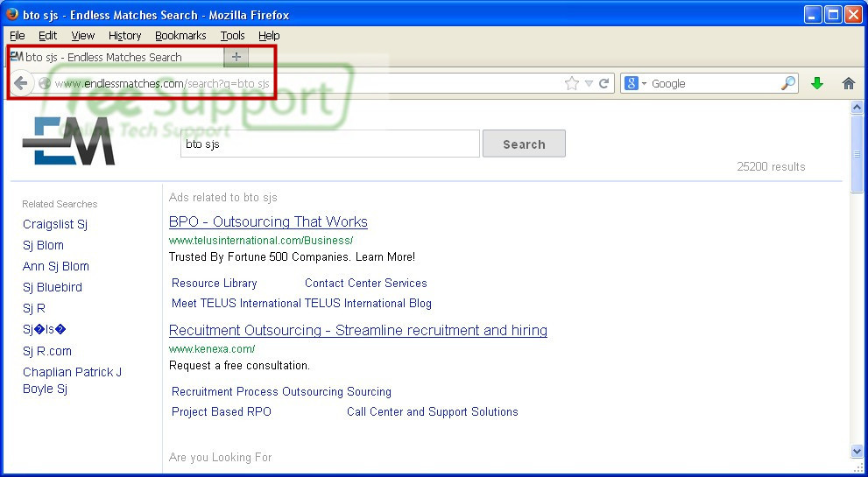The image size is (868, 477).
Task: Open the Tools menu
Action: click(232, 35)
